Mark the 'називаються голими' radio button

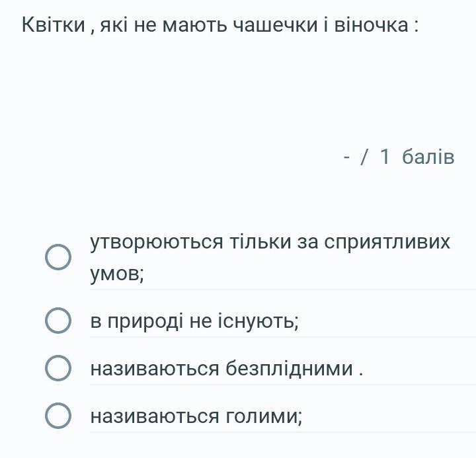pyautogui.click(x=58, y=416)
